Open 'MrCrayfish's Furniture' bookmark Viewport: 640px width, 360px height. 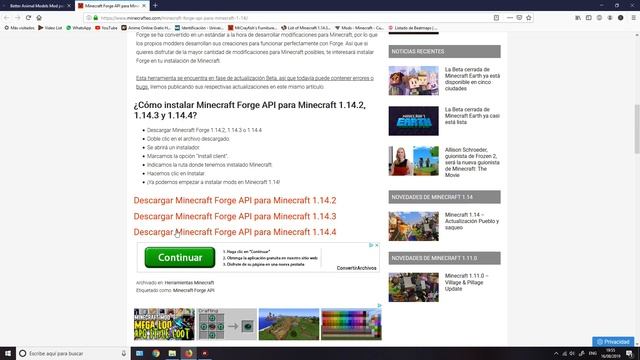(252, 28)
